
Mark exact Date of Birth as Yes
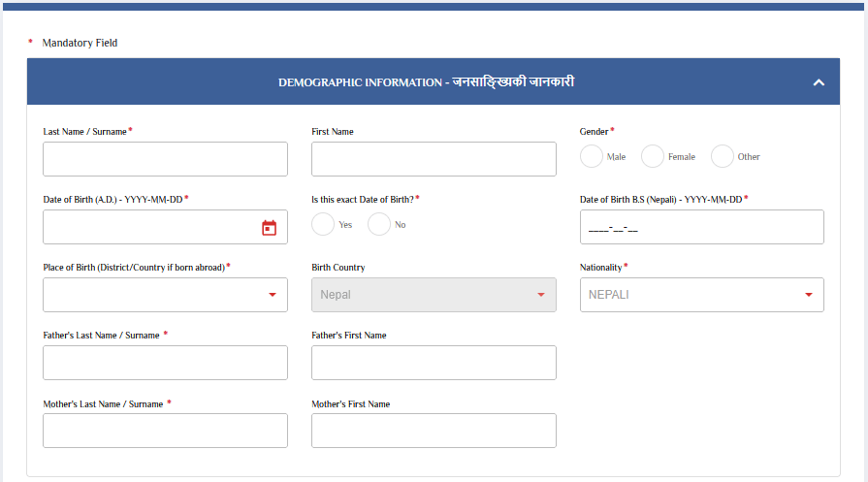point(323,224)
